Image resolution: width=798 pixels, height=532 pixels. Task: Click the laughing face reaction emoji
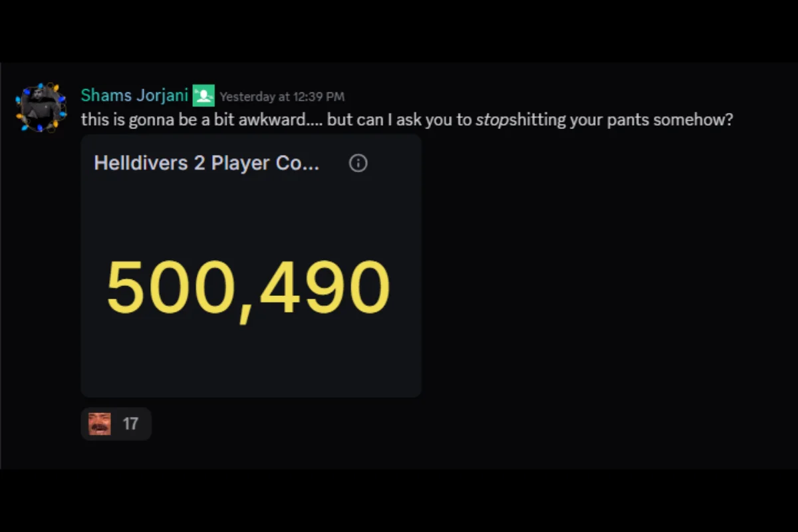[100, 424]
